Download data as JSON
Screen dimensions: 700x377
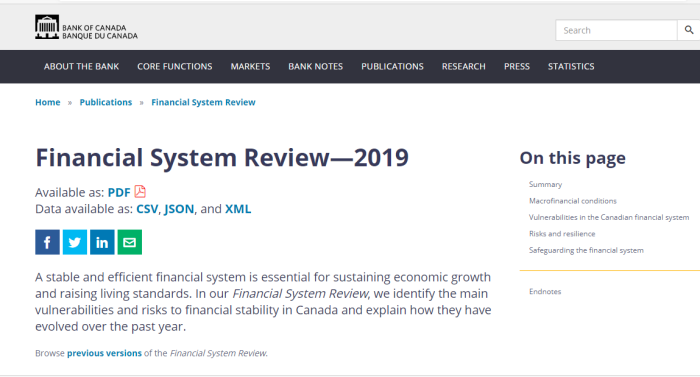pos(179,209)
